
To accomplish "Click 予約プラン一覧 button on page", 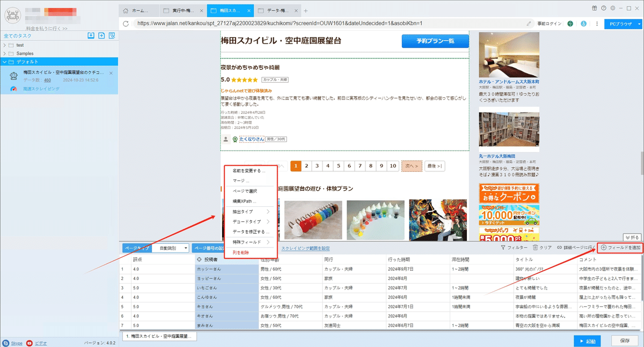I will point(435,41).
